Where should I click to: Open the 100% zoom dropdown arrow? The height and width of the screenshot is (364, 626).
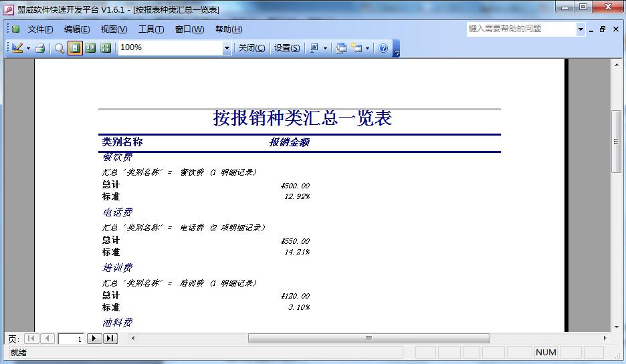(x=227, y=48)
